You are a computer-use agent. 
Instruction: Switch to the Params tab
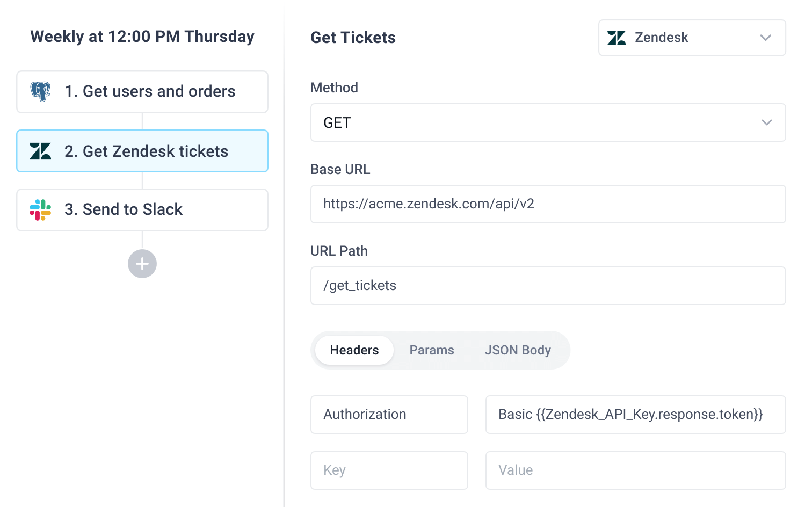(x=432, y=350)
